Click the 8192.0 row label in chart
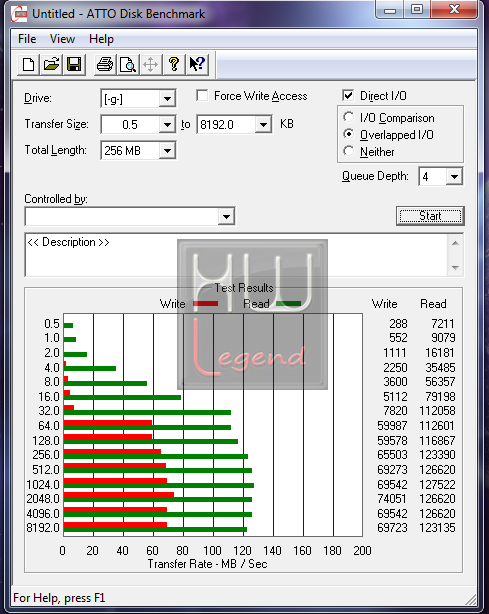The image size is (489, 614). click(x=43, y=528)
